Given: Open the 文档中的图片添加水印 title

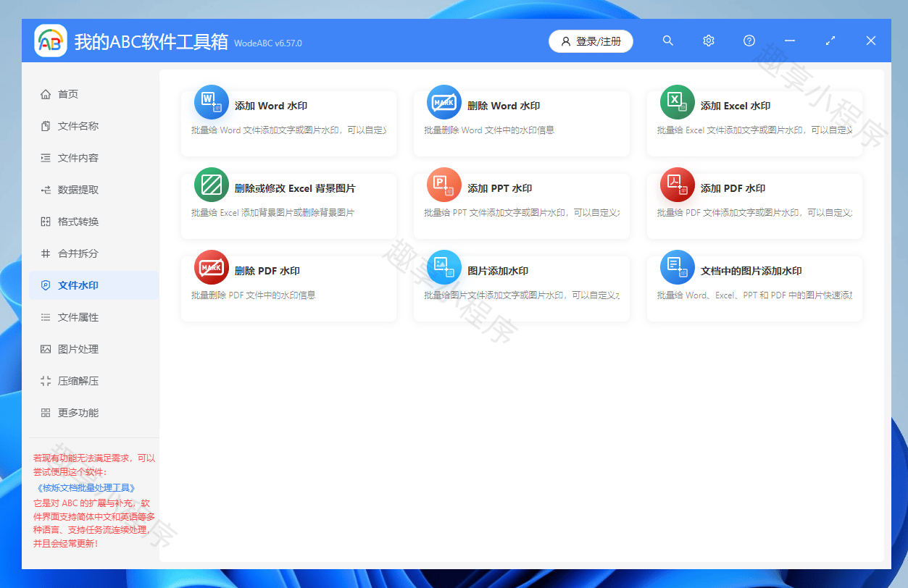Looking at the screenshot, I should click(751, 271).
